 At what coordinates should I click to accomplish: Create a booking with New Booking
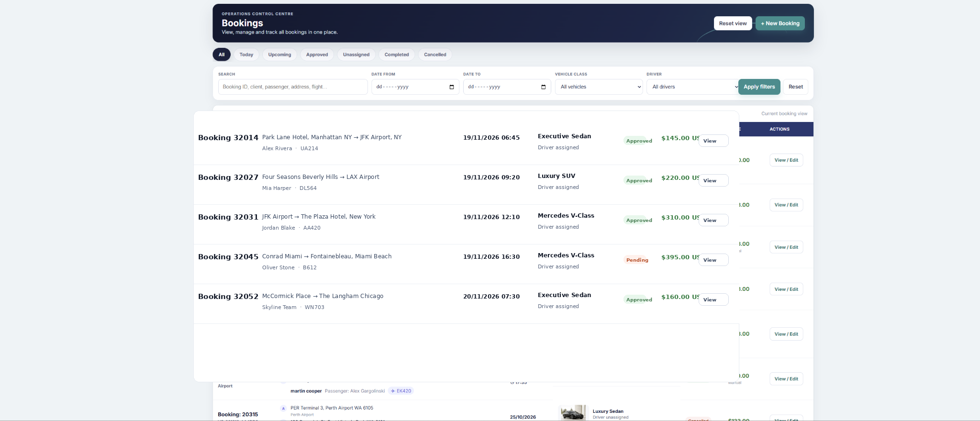(780, 23)
